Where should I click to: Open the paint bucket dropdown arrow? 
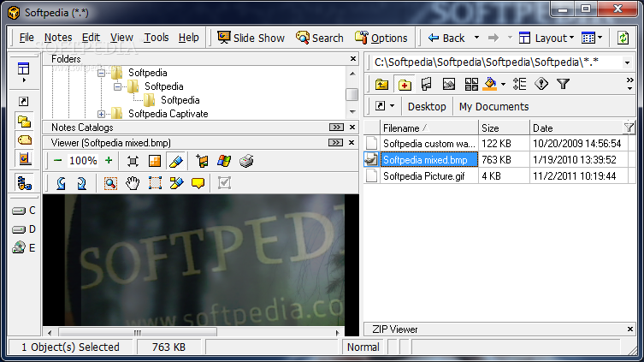[x=503, y=84]
